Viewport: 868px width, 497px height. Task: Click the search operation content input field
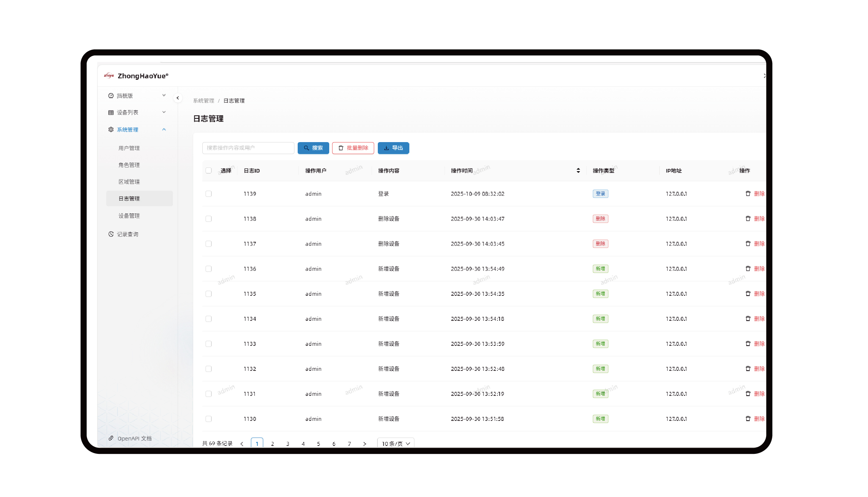248,148
